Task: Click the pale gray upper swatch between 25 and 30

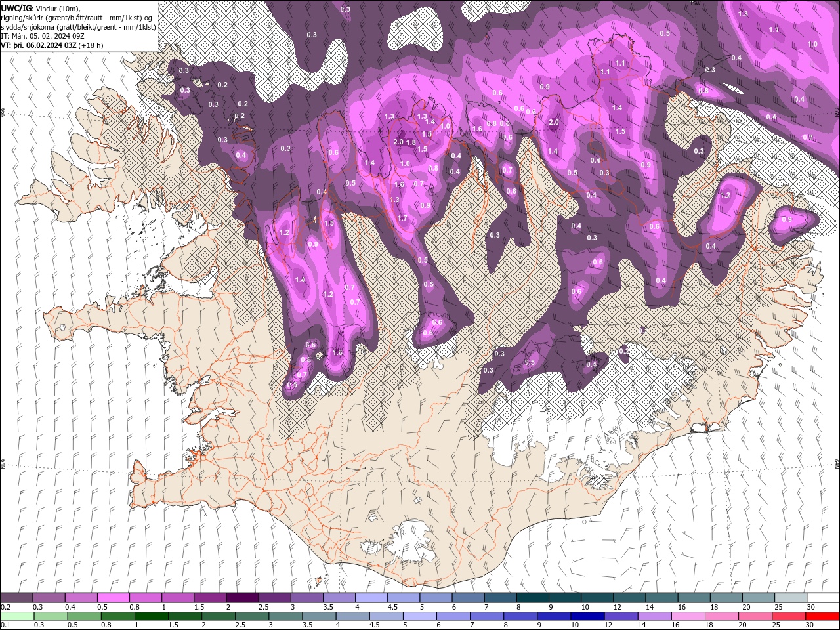Action: click(790, 598)
